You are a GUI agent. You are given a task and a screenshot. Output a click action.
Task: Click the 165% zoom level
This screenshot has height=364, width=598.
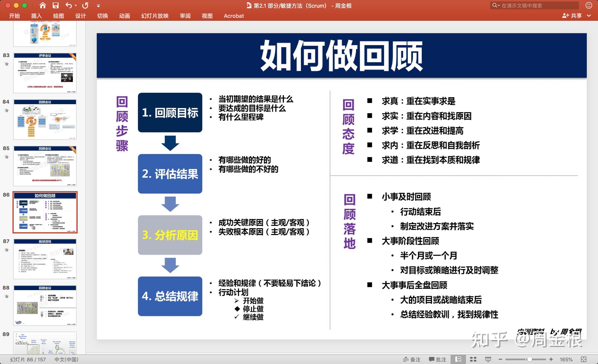[x=566, y=359]
